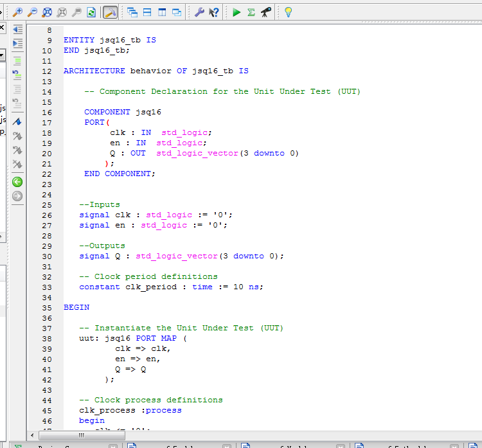This screenshot has height=448, width=482.
Task: Cascade windows using the cascade icon
Action: (132, 12)
